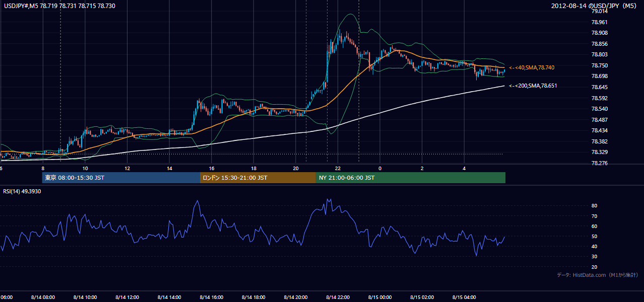The image size is (644, 302).
Task: Click the データ: HistData.com data credit
Action: (x=598, y=275)
